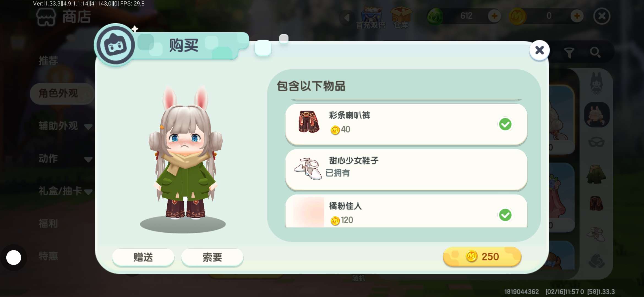Expand the 动作 sidebar menu
Viewport: 644px width, 297px height.
click(x=65, y=159)
